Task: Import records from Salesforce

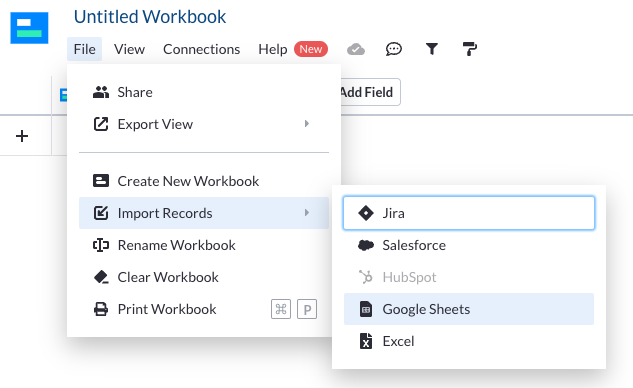Action: click(469, 245)
